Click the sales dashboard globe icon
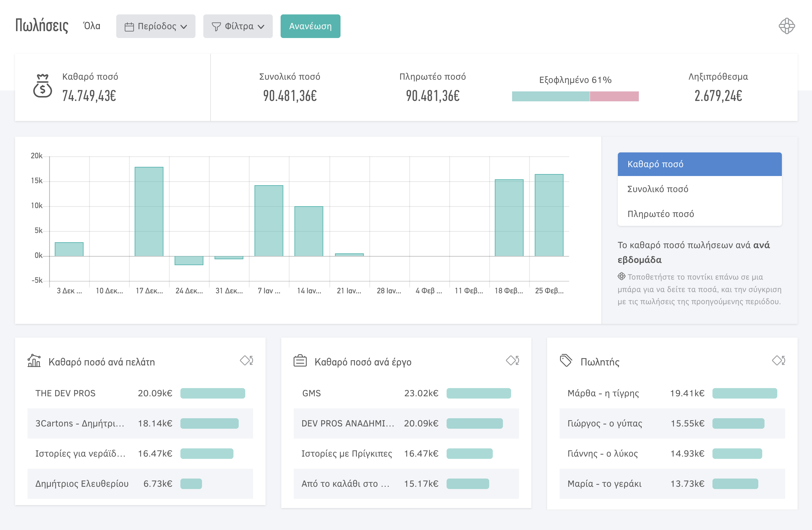The image size is (812, 530). (786, 26)
